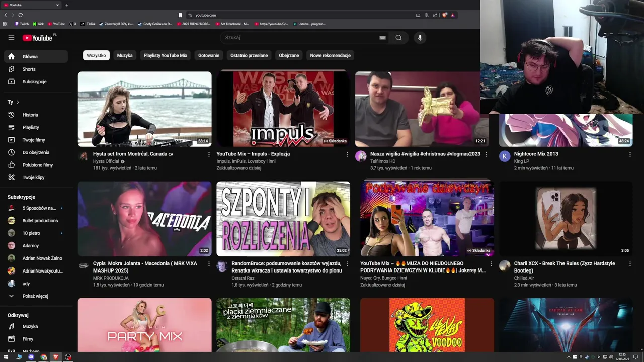The image size is (644, 362).
Task: Open Historia in the sidebar
Action: 35,115
